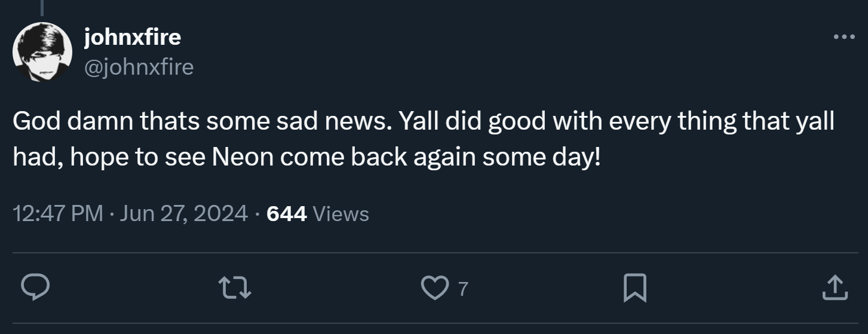Open the bold johnxfire display name

pos(133,38)
